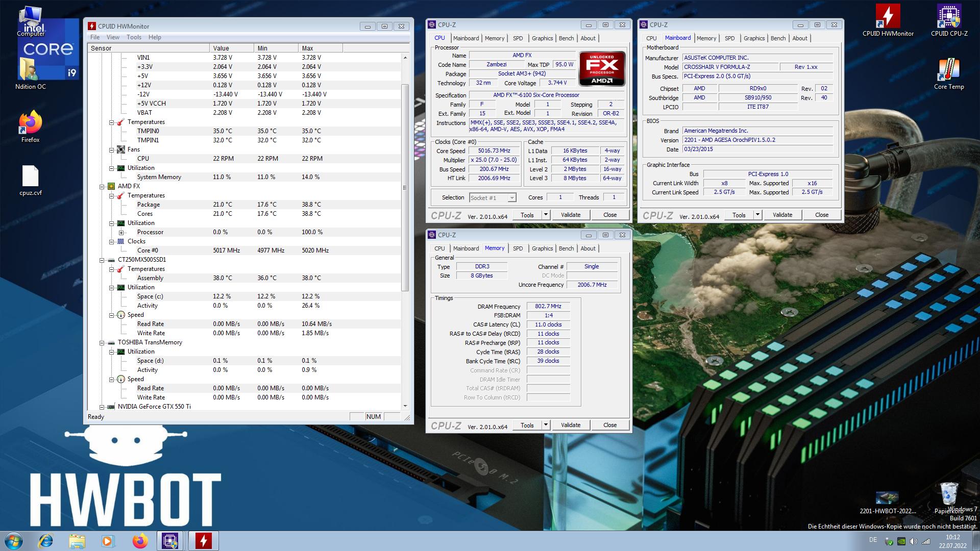
Task: Open Internet Explorer from the taskbar
Action: tap(46, 541)
